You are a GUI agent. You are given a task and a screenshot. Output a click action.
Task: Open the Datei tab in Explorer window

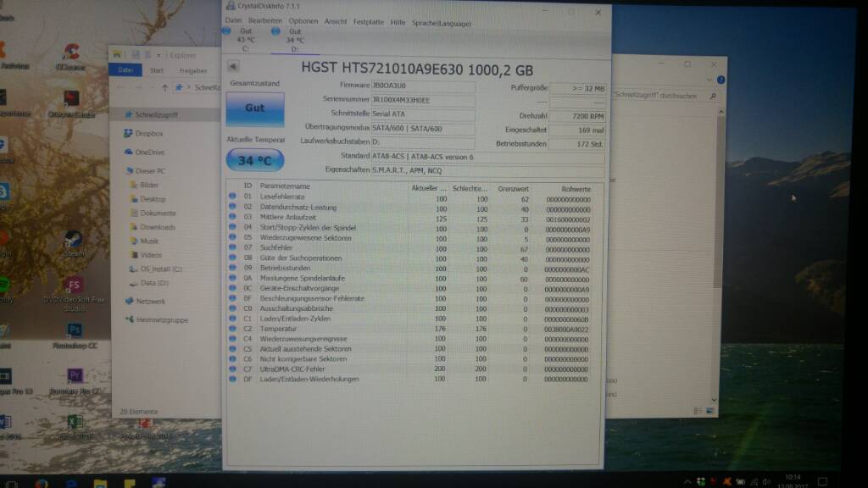click(125, 70)
